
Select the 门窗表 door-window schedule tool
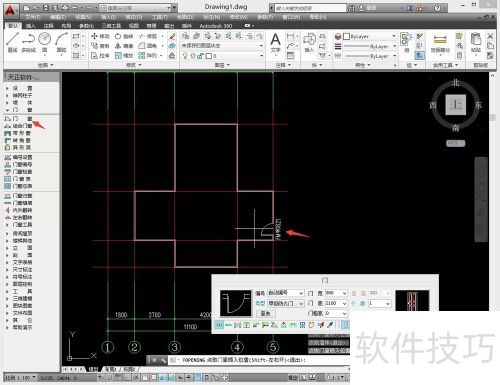coord(19,179)
